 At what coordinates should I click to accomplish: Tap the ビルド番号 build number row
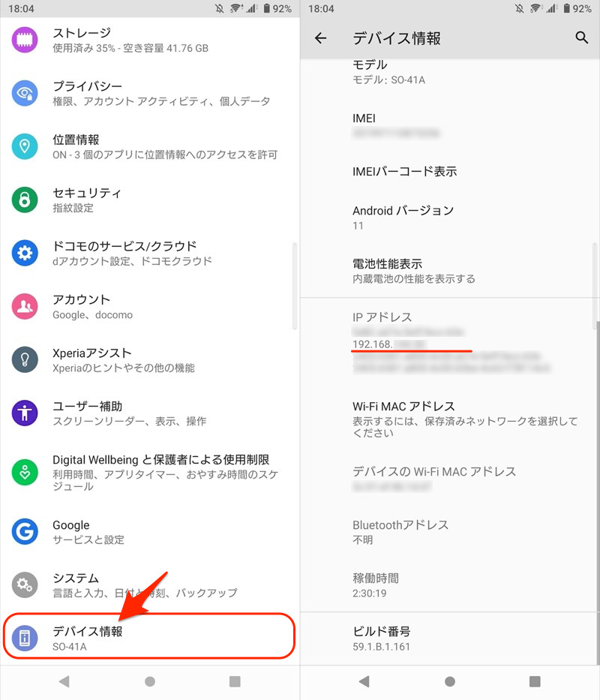450,638
